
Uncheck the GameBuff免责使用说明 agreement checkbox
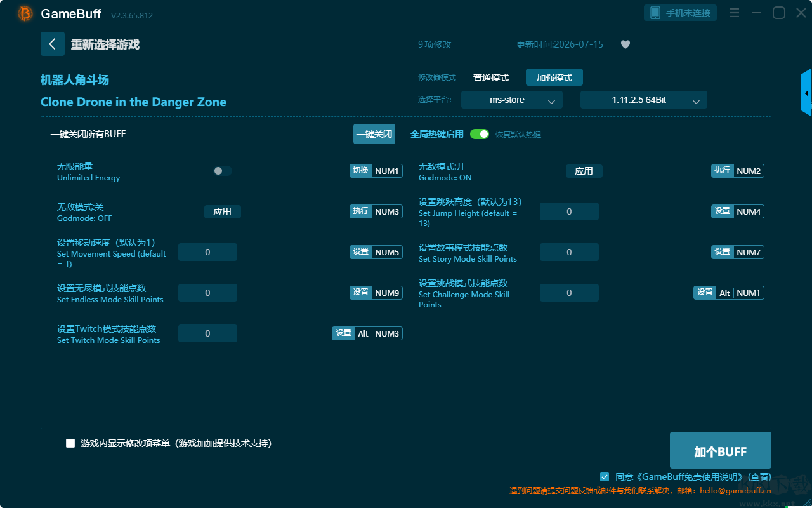tap(605, 476)
